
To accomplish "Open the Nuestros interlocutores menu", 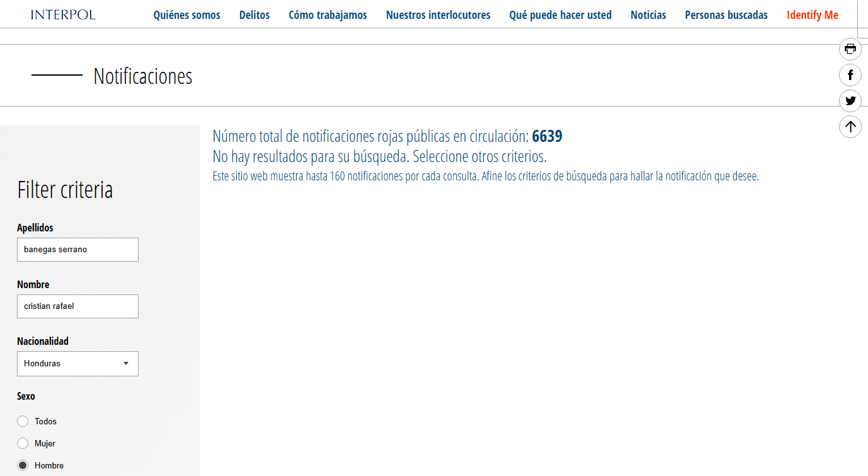I will [x=438, y=15].
